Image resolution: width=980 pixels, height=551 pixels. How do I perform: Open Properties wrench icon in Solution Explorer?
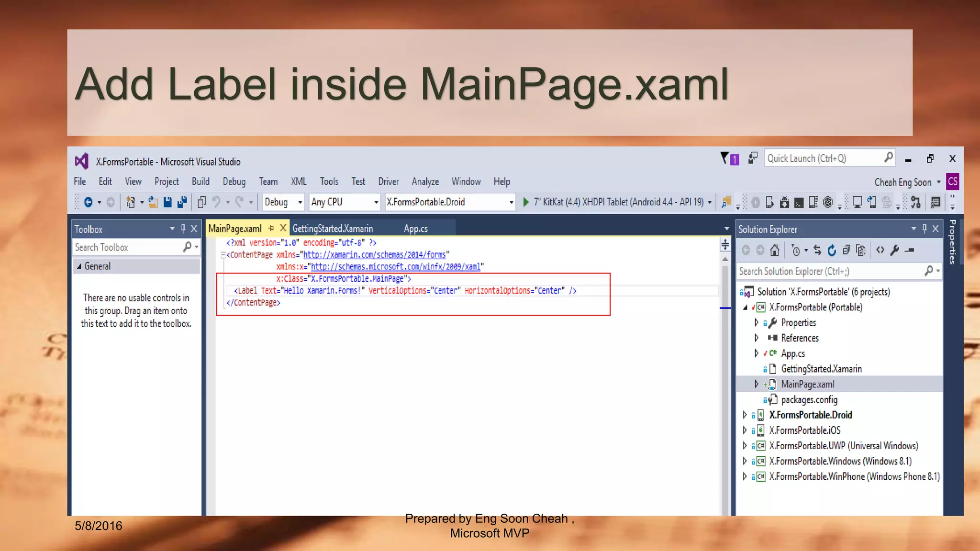(895, 250)
